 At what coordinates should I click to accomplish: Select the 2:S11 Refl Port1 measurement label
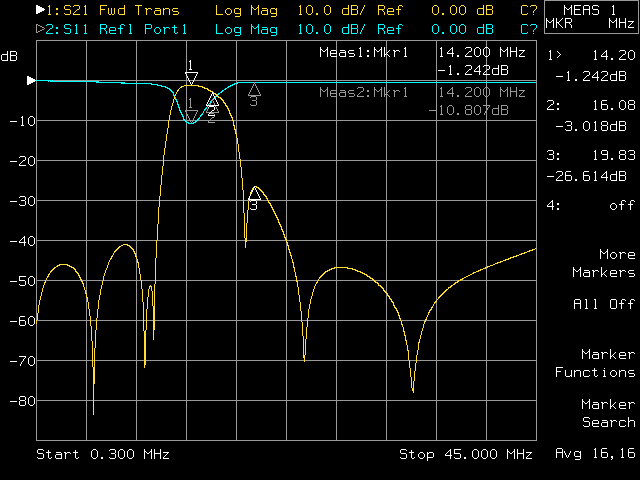(x=116, y=29)
